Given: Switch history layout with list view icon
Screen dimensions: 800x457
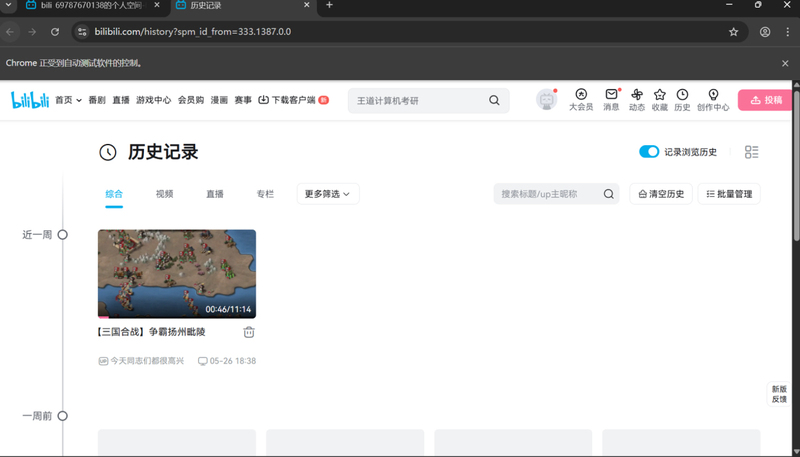Looking at the screenshot, I should pos(752,152).
